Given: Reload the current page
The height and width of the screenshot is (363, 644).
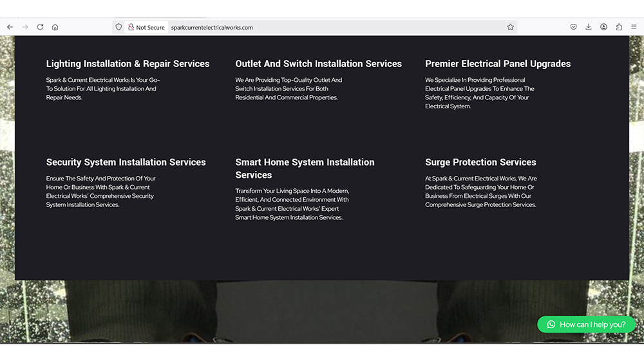Looking at the screenshot, I should 40,27.
